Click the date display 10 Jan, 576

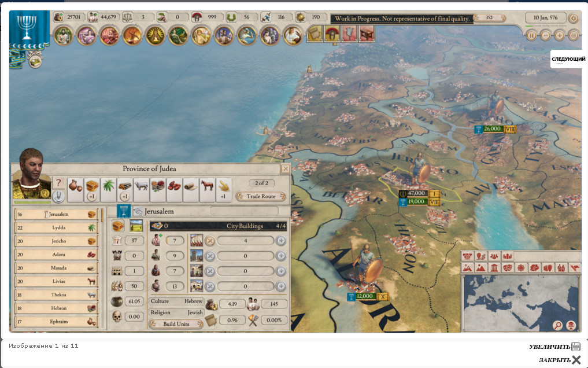(545, 17)
